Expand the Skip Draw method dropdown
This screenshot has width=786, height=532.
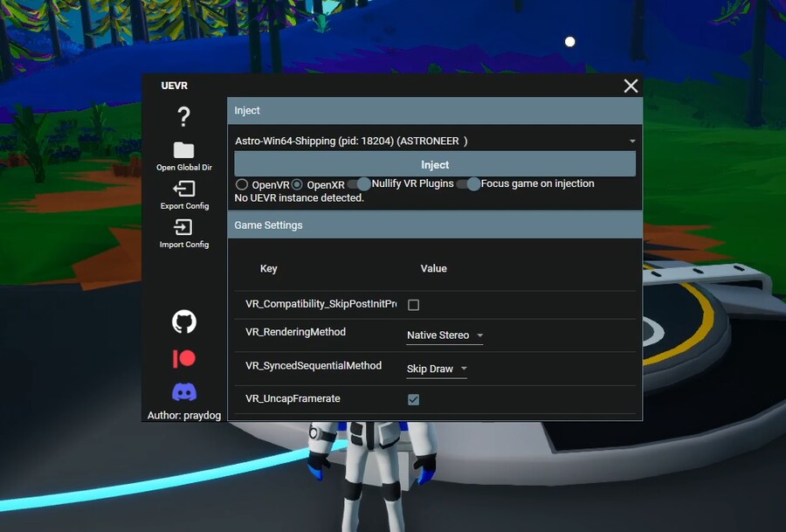[x=437, y=369]
